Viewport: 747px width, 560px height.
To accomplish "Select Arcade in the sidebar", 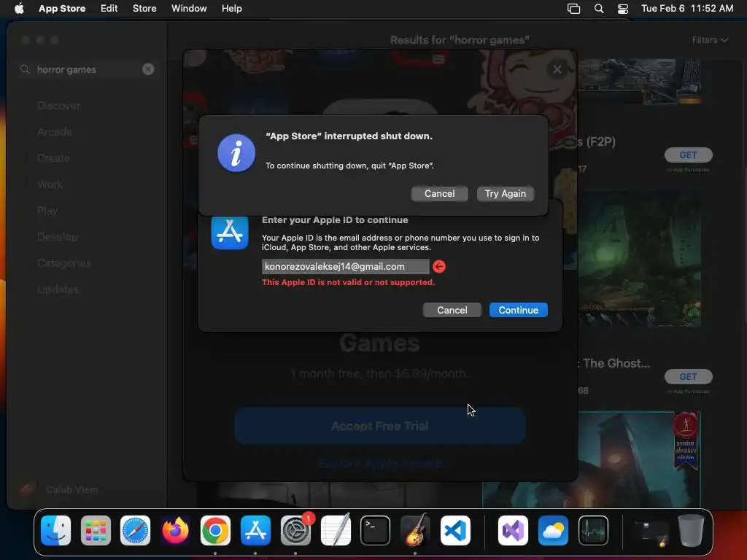I will click(x=55, y=132).
